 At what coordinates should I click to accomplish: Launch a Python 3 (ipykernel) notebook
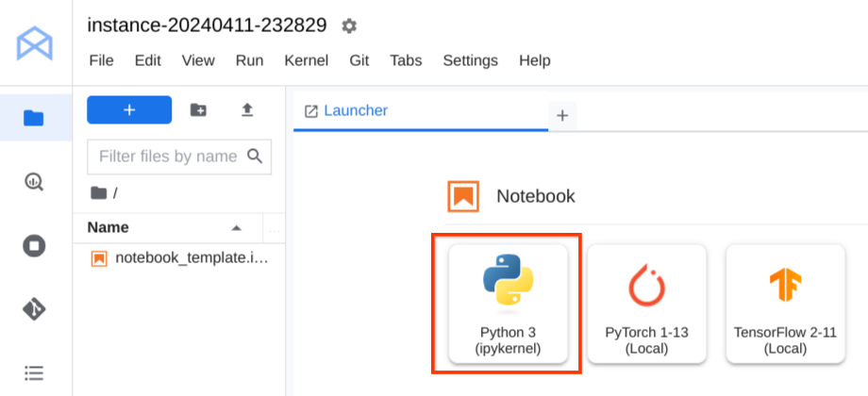click(509, 304)
